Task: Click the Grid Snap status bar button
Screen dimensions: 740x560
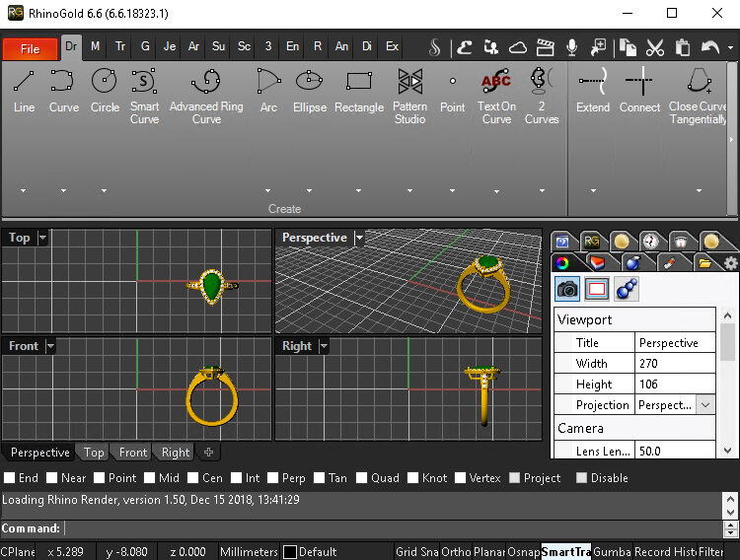Action: (x=416, y=552)
